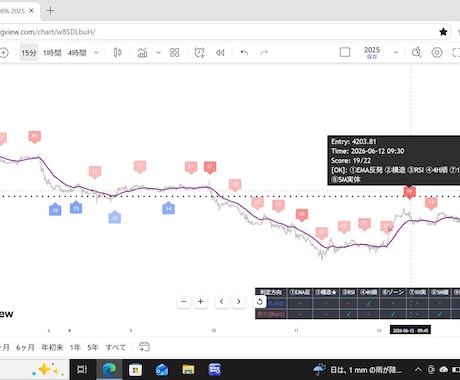Create an alert with the clock icon
Image resolution: width=460 pixels, height=380 pixels.
199,52
